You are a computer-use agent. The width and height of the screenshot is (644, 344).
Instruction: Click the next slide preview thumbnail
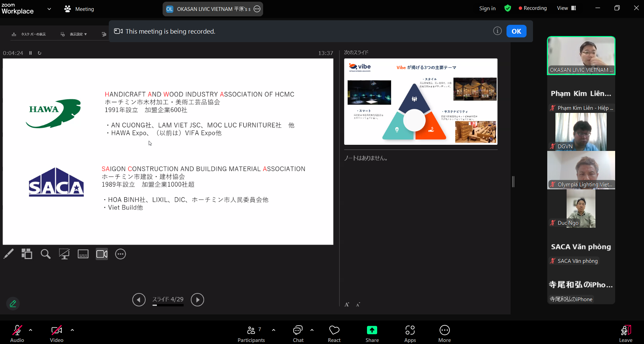coord(421,102)
